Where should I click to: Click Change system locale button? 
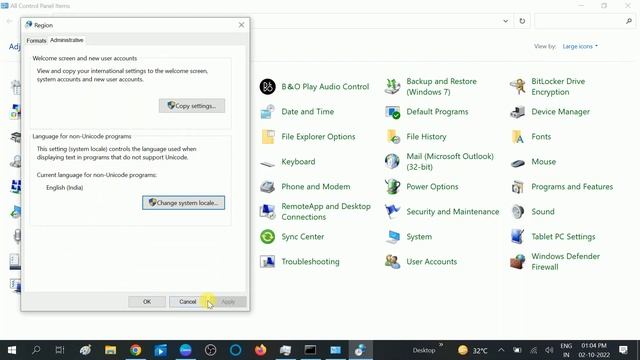(183, 203)
